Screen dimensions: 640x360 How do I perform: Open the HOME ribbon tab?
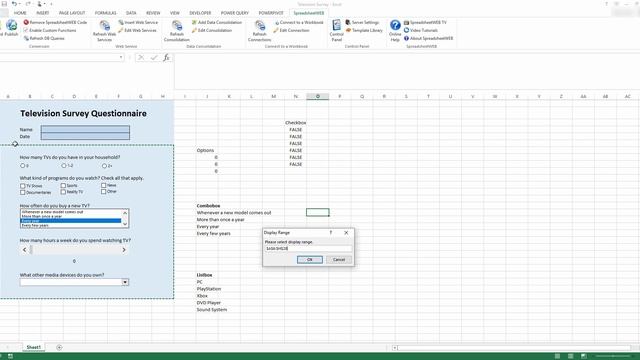point(20,13)
